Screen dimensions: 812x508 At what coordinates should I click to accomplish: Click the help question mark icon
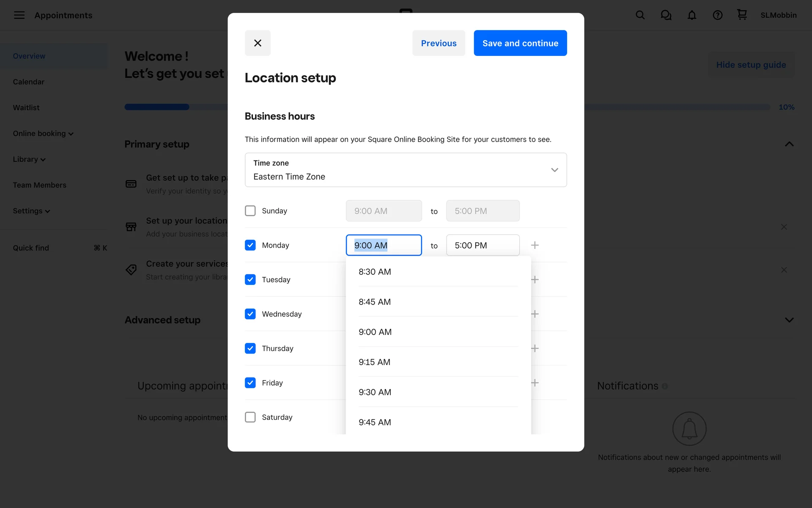tap(717, 15)
